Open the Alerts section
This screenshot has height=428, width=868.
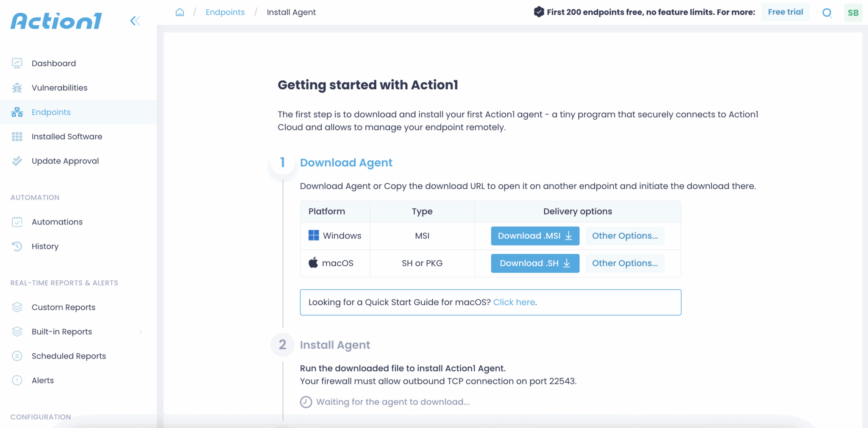pyautogui.click(x=42, y=380)
